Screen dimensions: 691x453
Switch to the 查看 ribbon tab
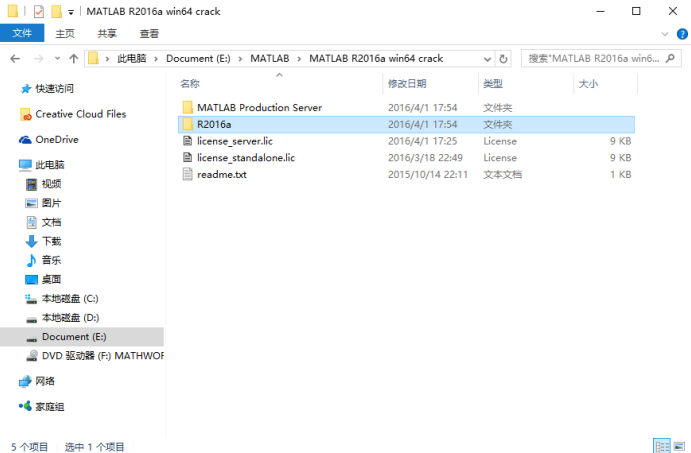tap(149, 33)
